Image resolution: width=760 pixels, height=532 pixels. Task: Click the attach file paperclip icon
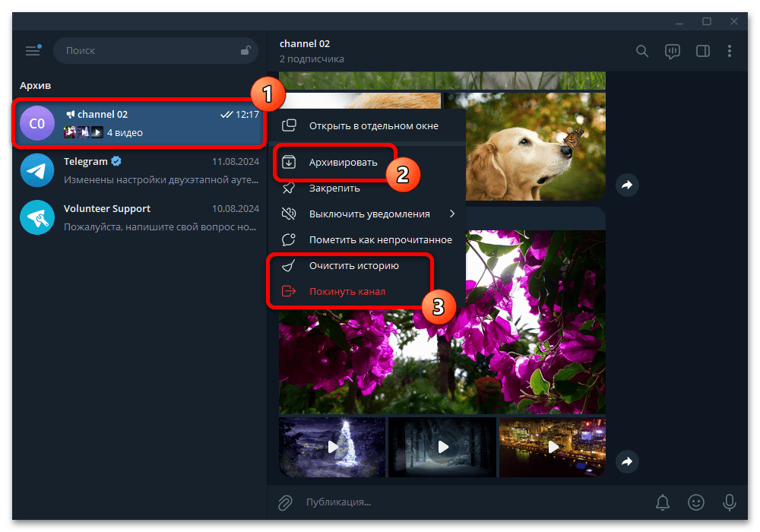(x=285, y=502)
